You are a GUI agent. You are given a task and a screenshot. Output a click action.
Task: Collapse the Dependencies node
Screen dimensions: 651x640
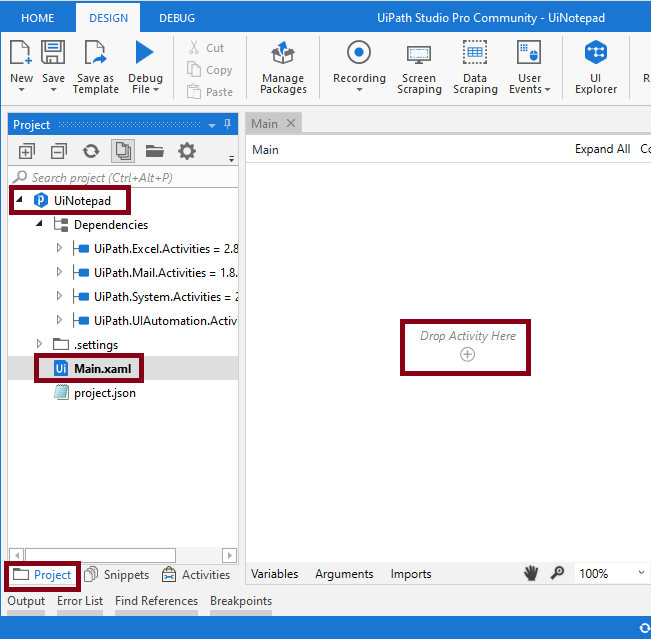pos(39,224)
